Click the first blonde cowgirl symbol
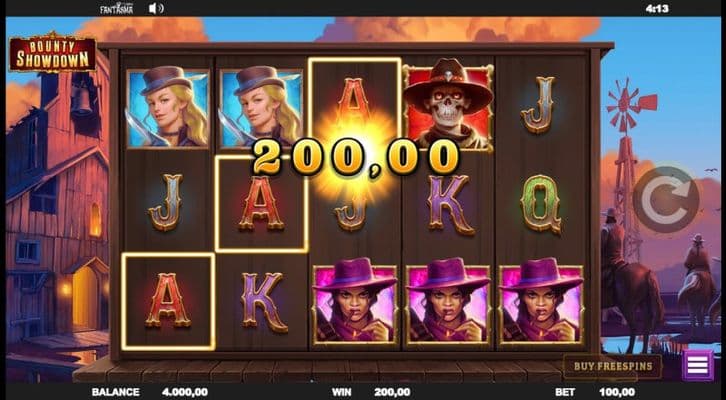Image resolution: width=726 pixels, height=400 pixels. [168, 107]
